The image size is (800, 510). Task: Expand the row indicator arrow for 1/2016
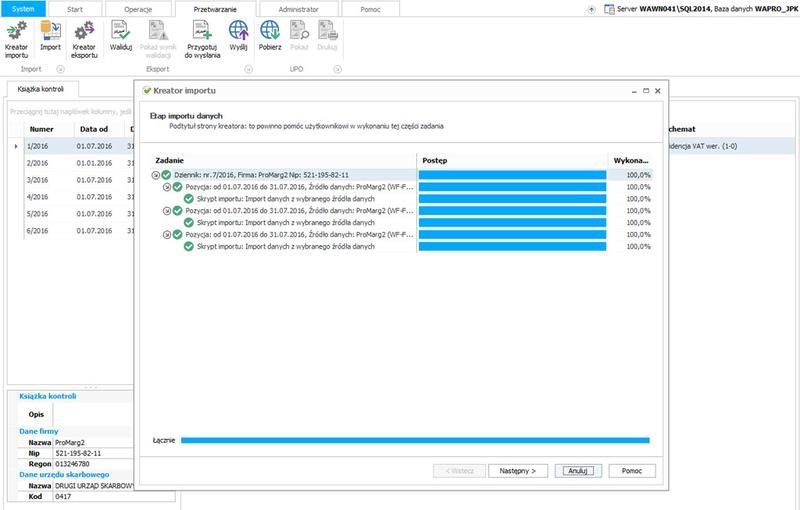16,146
